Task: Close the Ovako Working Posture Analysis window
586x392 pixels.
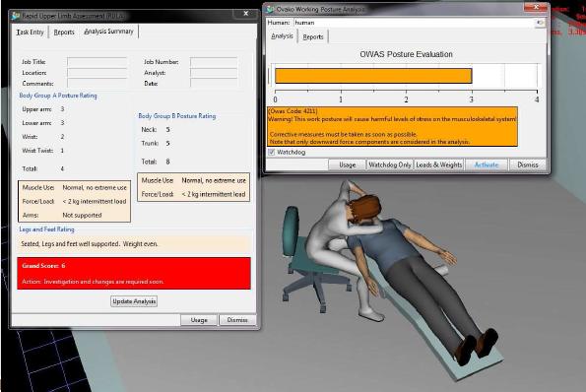Action: click(x=536, y=7)
